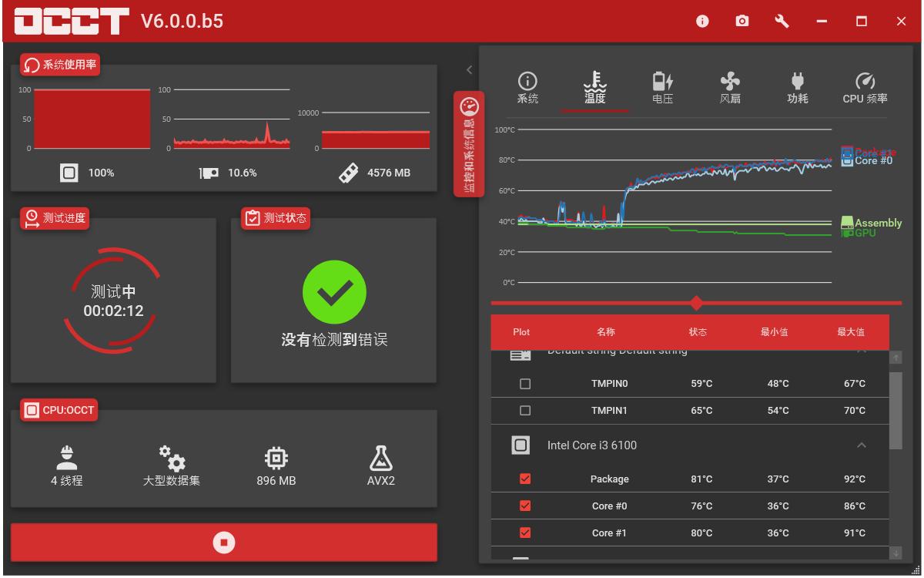Stop the running CPU:OCCT test
The width and height of the screenshot is (924, 578).
pyautogui.click(x=223, y=542)
